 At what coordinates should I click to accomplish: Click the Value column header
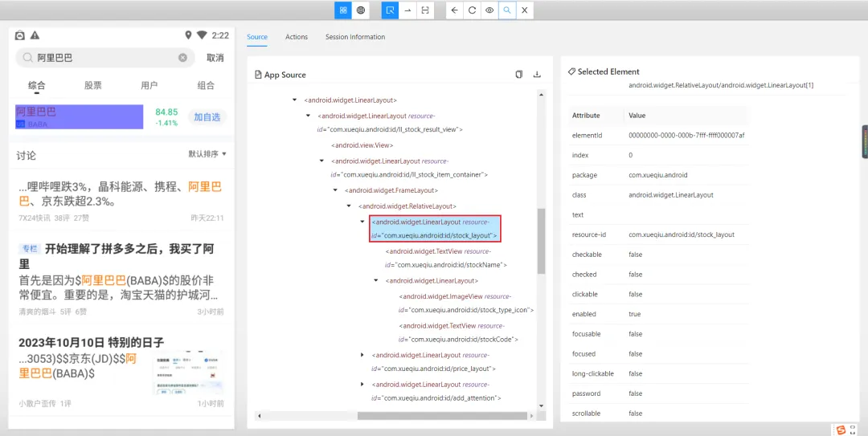(x=637, y=116)
